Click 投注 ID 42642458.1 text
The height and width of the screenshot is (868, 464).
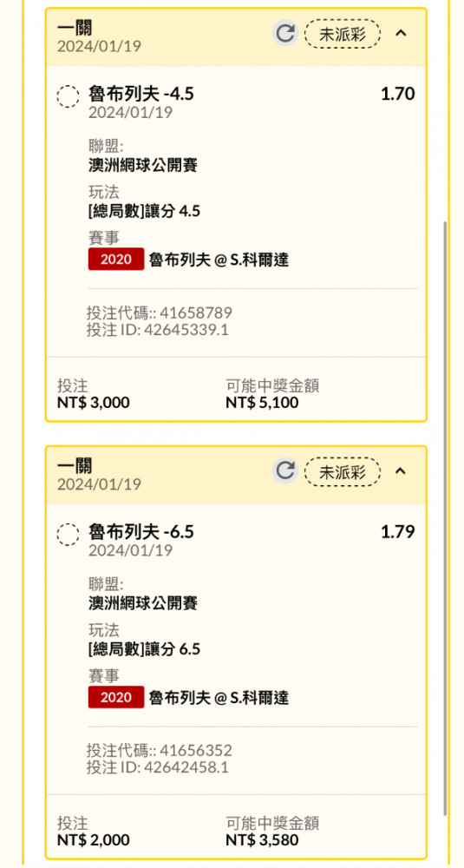[158, 767]
